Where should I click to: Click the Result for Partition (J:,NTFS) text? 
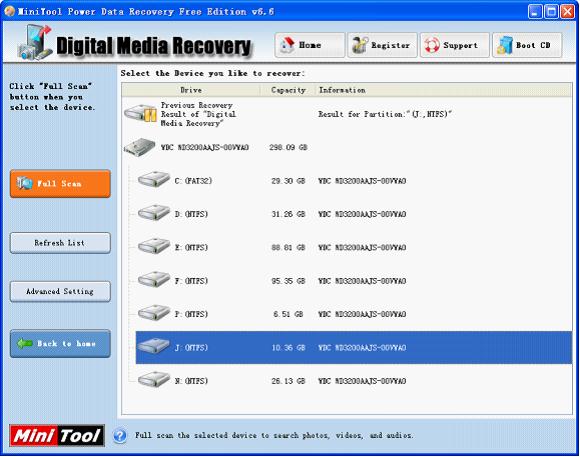[385, 114]
